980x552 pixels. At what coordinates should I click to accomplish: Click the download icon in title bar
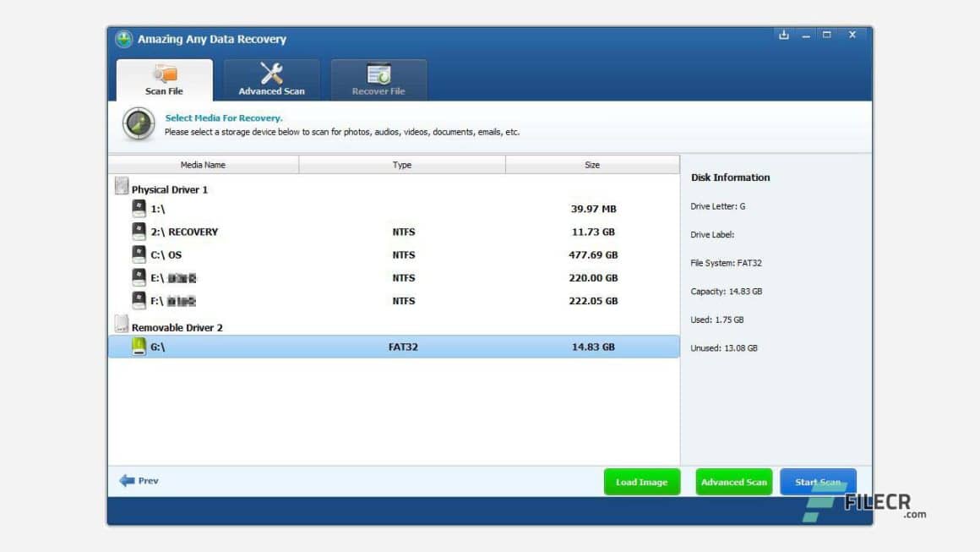point(784,35)
